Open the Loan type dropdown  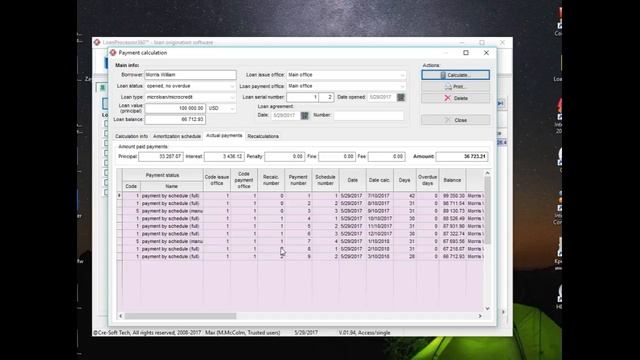[x=232, y=97]
